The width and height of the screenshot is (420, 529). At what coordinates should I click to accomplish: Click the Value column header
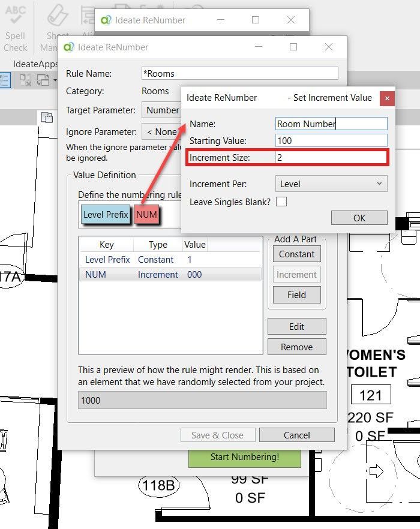(x=195, y=245)
